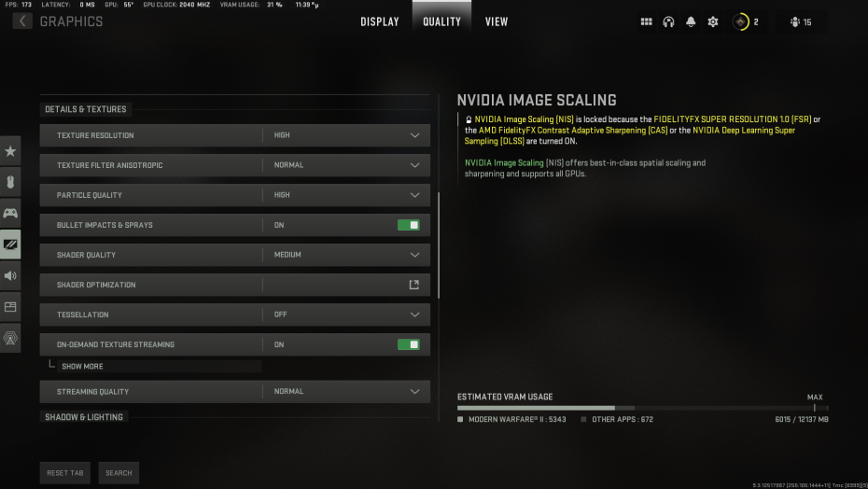This screenshot has width=868, height=489.
Task: Click the Reset Tab button
Action: (64, 473)
